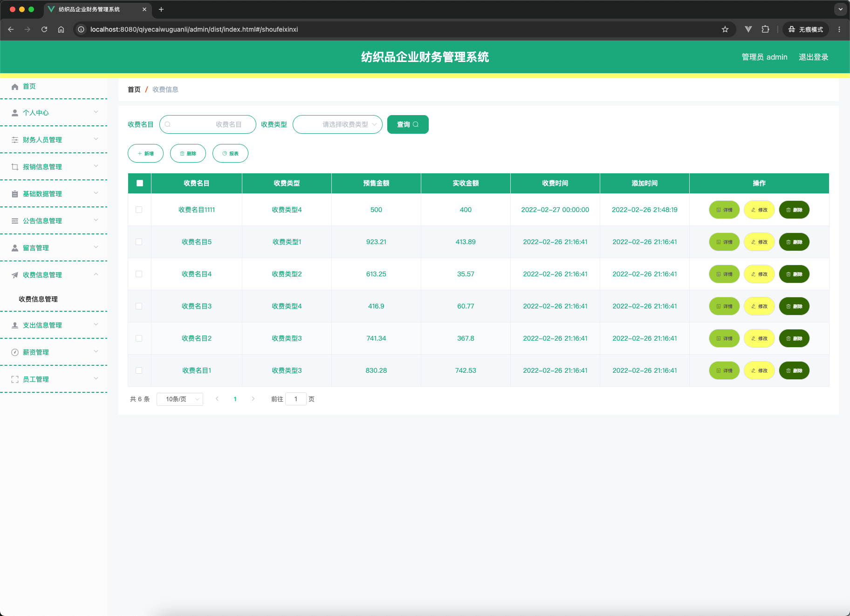Click the person icon next to 个人中心
Viewport: 850px width, 616px height.
15,113
